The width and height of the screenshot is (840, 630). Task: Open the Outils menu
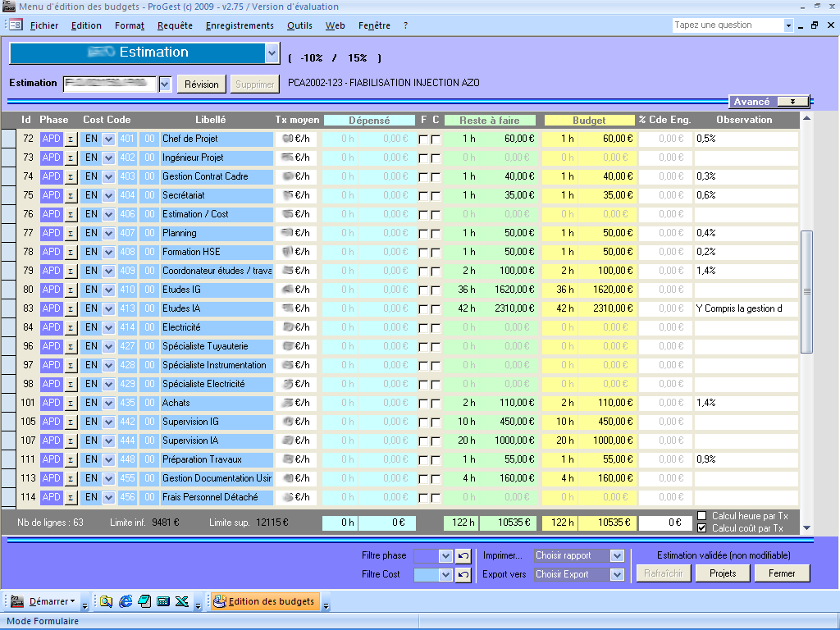tap(299, 25)
